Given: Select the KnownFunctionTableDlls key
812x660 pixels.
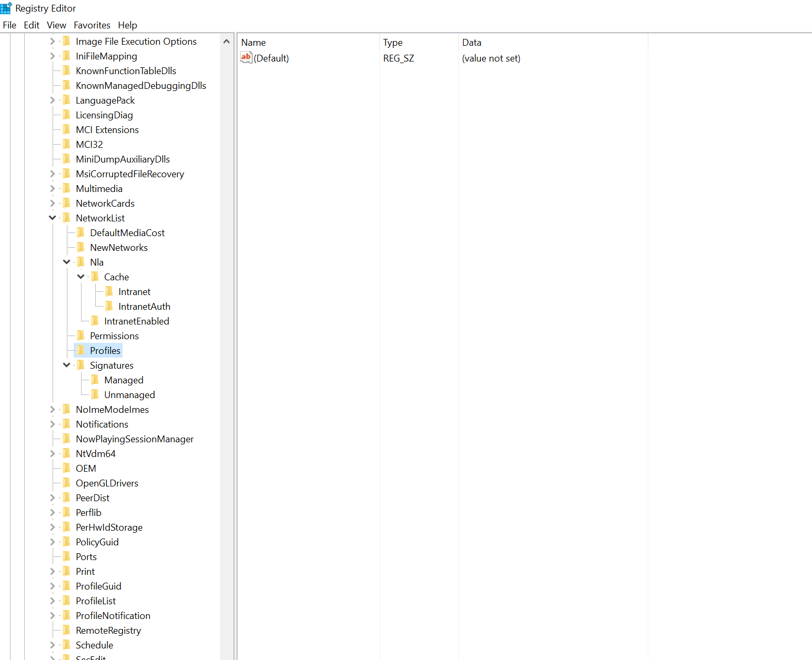Looking at the screenshot, I should (126, 70).
